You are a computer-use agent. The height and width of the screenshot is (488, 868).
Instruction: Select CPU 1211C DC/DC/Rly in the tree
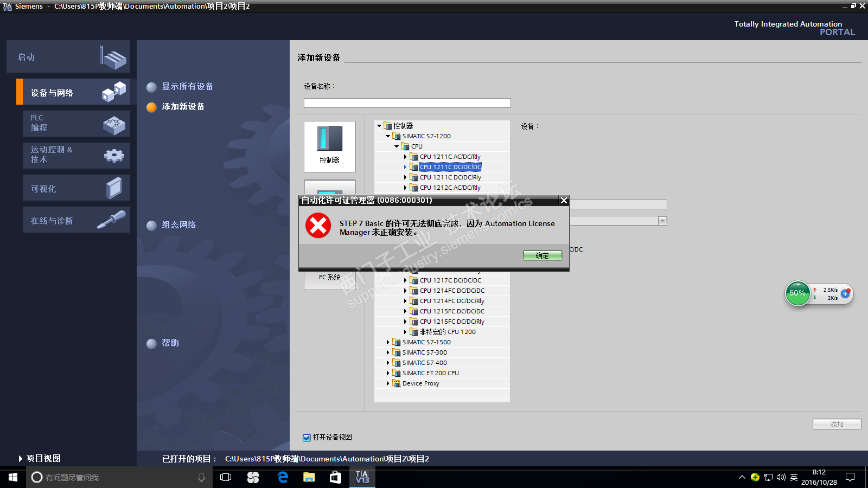[x=450, y=177]
